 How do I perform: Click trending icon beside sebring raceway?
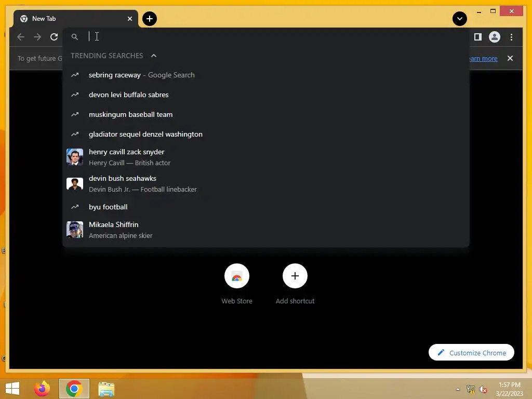[75, 75]
